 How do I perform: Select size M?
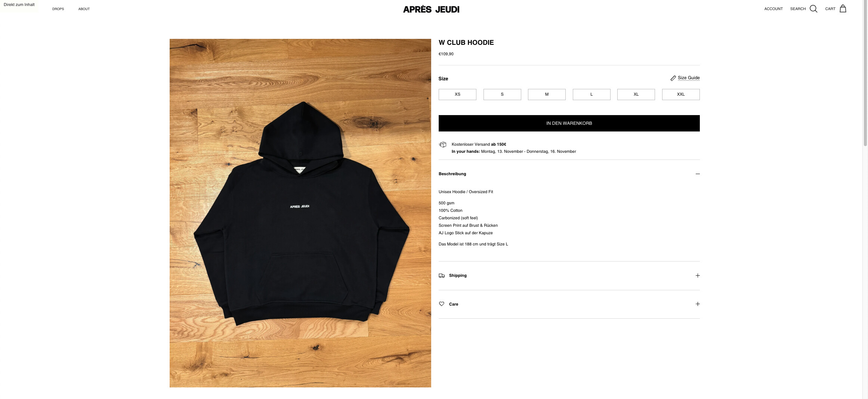(x=547, y=95)
